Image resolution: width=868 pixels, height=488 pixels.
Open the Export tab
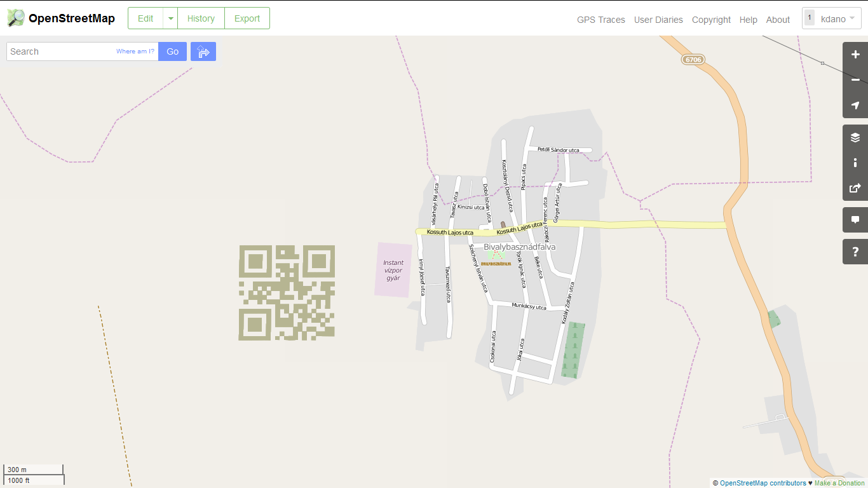click(x=247, y=18)
